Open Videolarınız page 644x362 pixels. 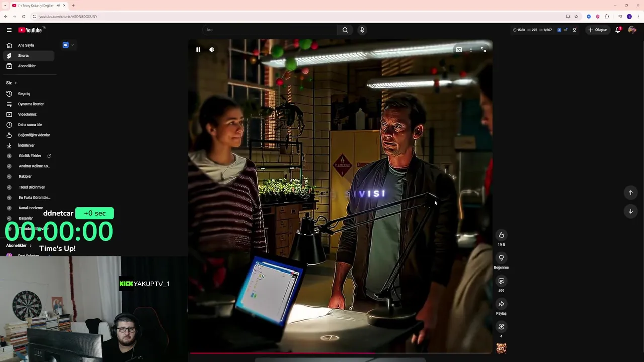click(x=28, y=114)
